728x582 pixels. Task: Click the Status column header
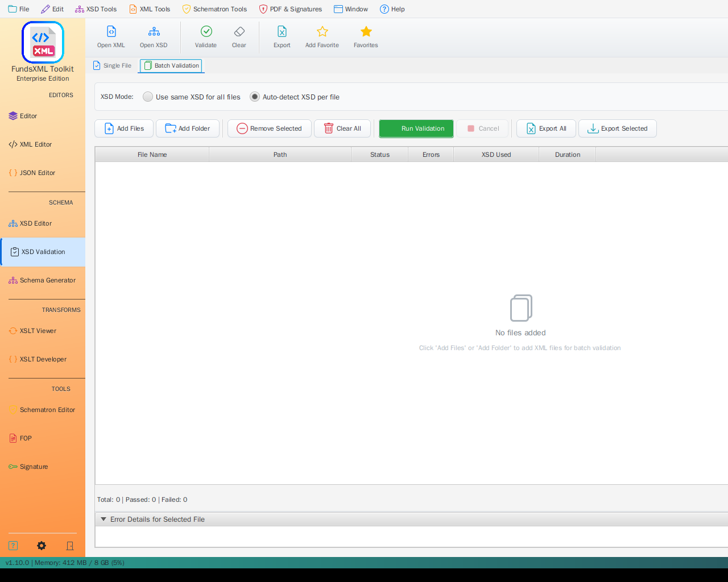pos(380,155)
